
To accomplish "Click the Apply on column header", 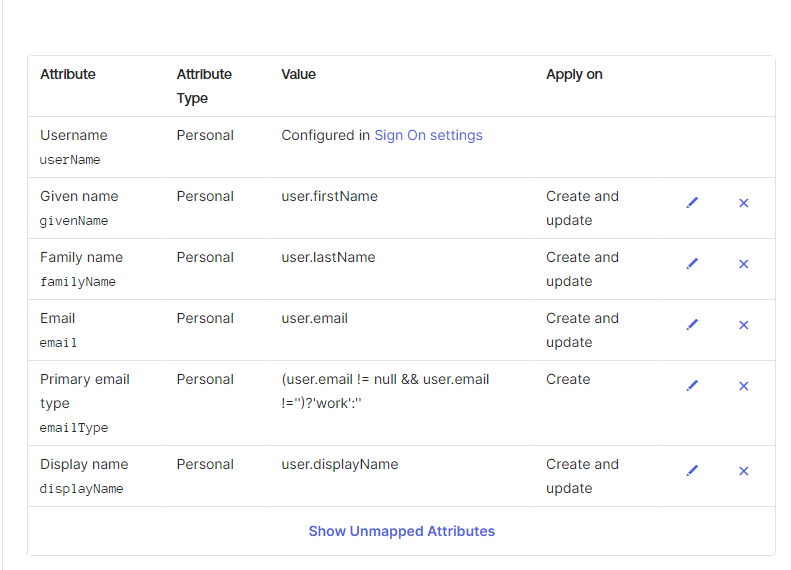I will click(x=574, y=74).
